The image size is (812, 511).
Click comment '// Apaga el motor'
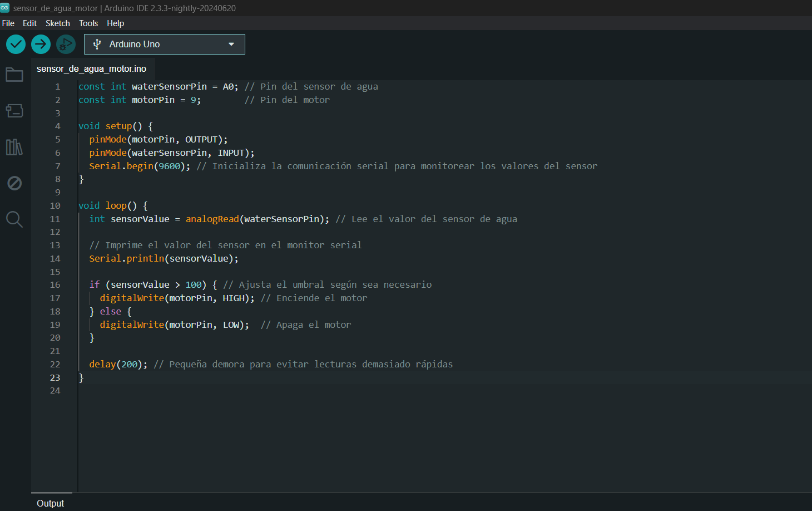click(306, 325)
